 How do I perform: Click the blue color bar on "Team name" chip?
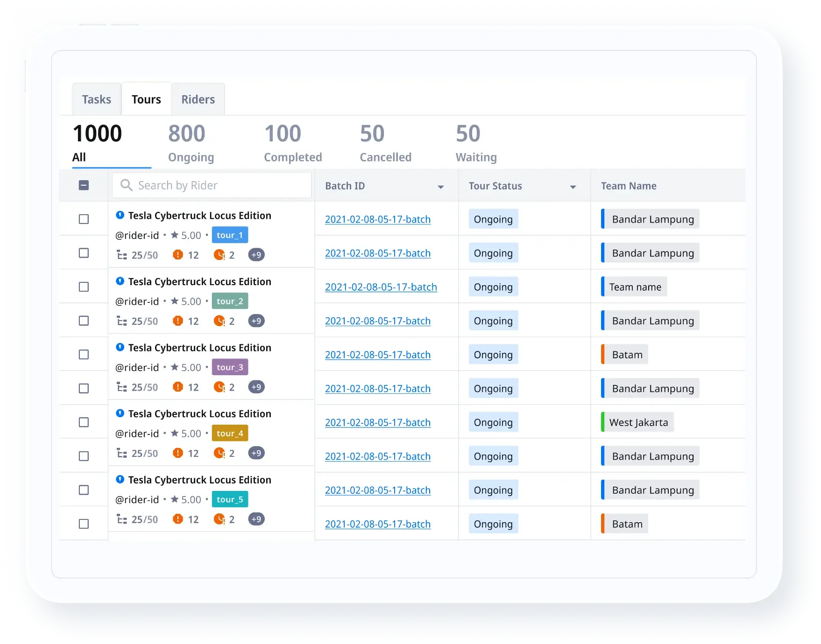tap(602, 287)
